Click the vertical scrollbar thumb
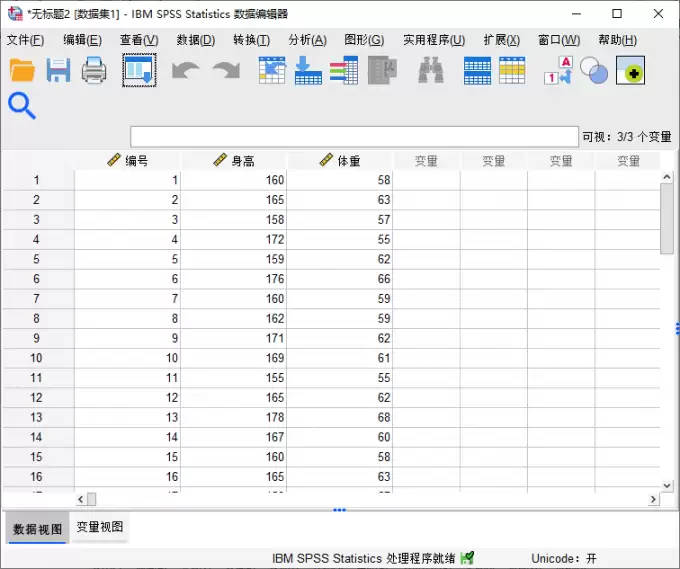Viewport: 680px width, 569px height. tap(667, 219)
